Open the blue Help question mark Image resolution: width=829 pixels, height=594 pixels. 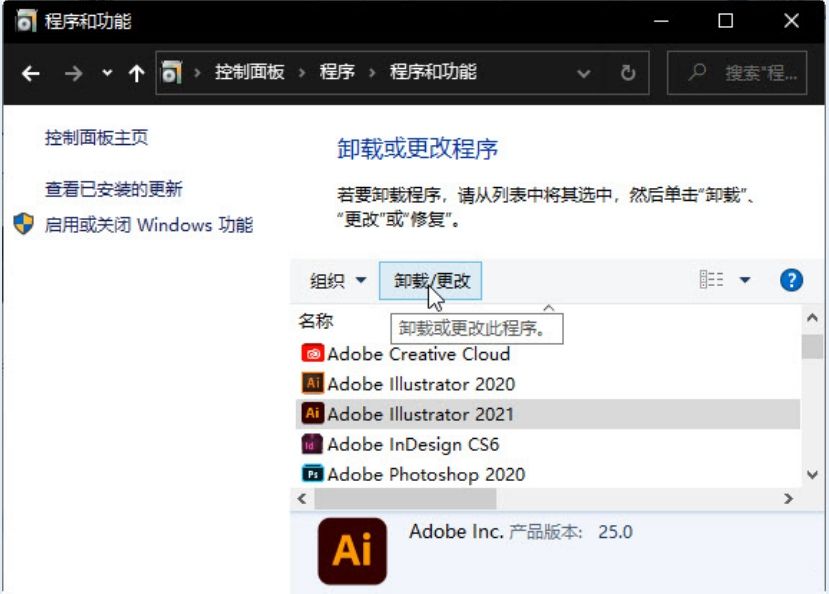click(791, 280)
